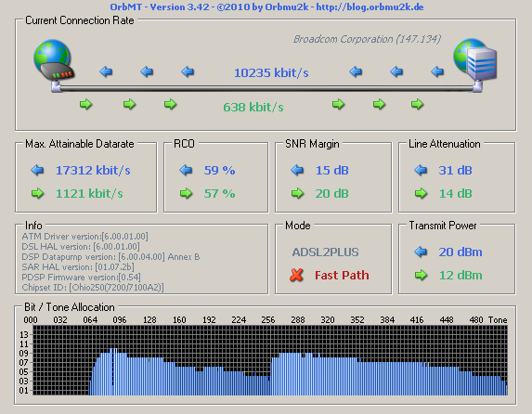Click green upstream arrow in SNR Margin
This screenshot has height=414, width=532.
click(x=297, y=193)
